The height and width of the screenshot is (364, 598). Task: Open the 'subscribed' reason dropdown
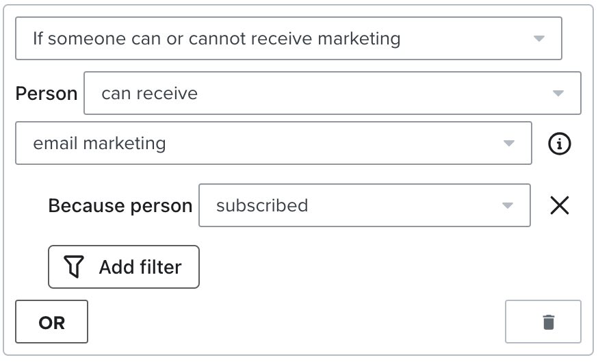point(364,205)
